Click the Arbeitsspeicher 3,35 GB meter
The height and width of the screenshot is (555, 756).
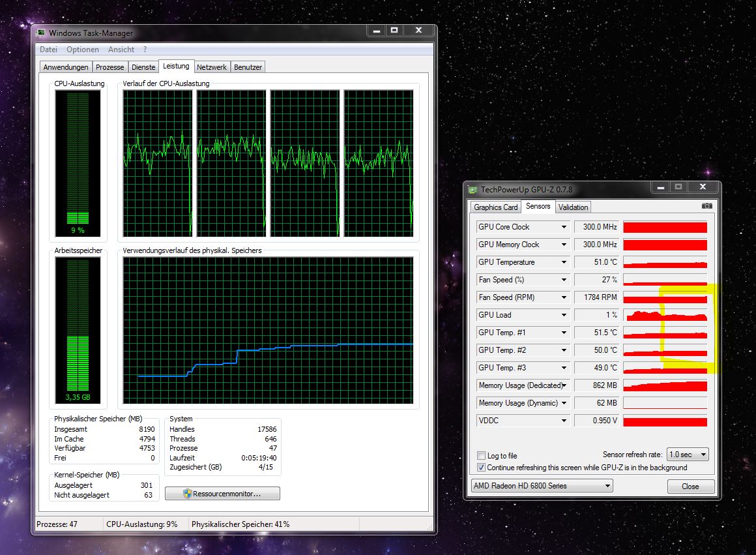(x=78, y=331)
